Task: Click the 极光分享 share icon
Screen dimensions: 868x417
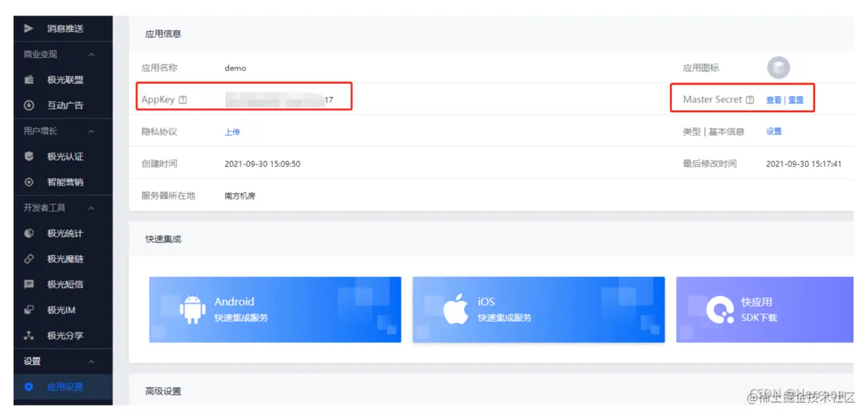Action: 28,336
